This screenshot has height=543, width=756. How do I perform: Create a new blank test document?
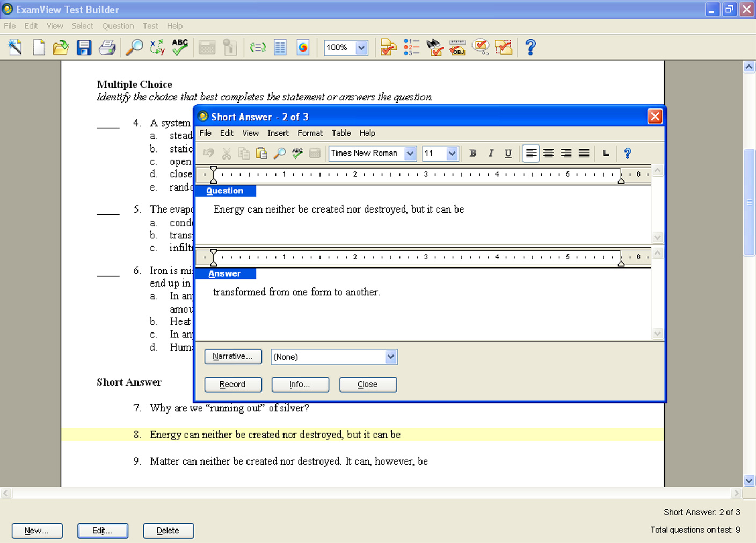39,47
